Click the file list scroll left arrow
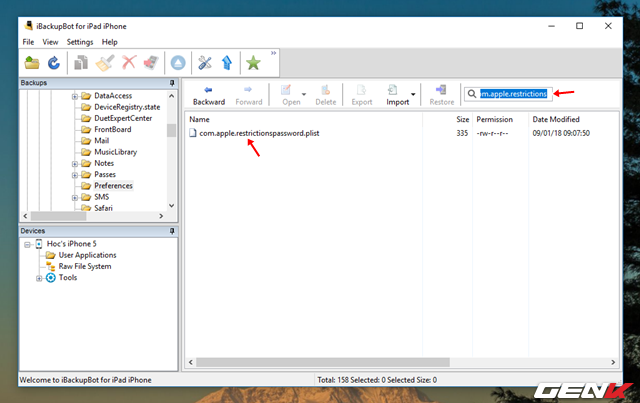640x403 pixels. [x=191, y=362]
